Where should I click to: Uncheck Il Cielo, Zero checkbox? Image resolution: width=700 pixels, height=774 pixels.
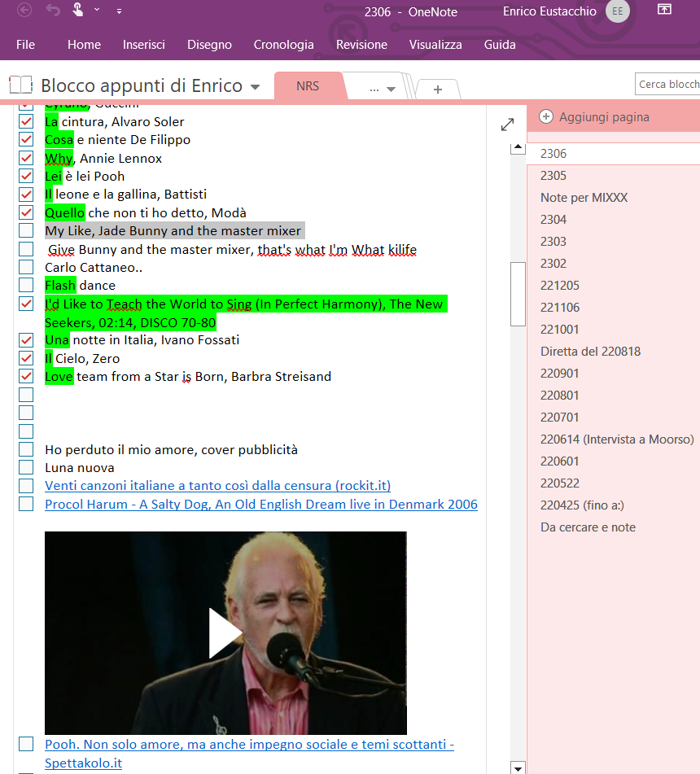click(26, 358)
